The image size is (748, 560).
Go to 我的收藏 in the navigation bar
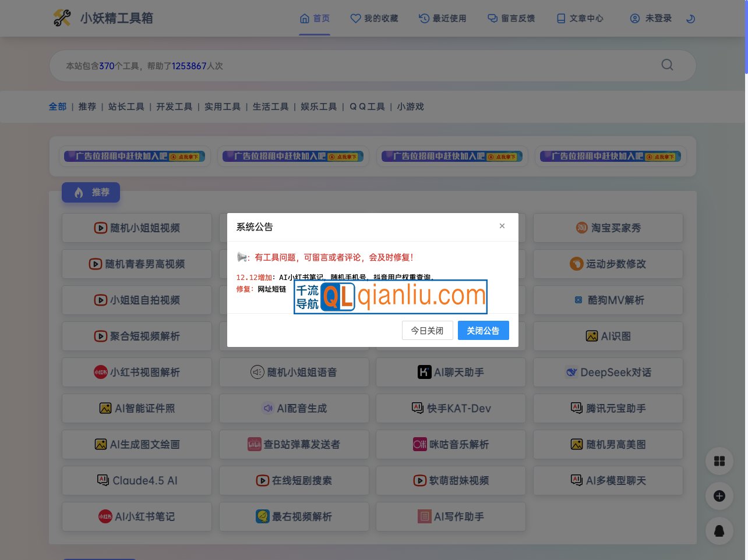tap(373, 18)
